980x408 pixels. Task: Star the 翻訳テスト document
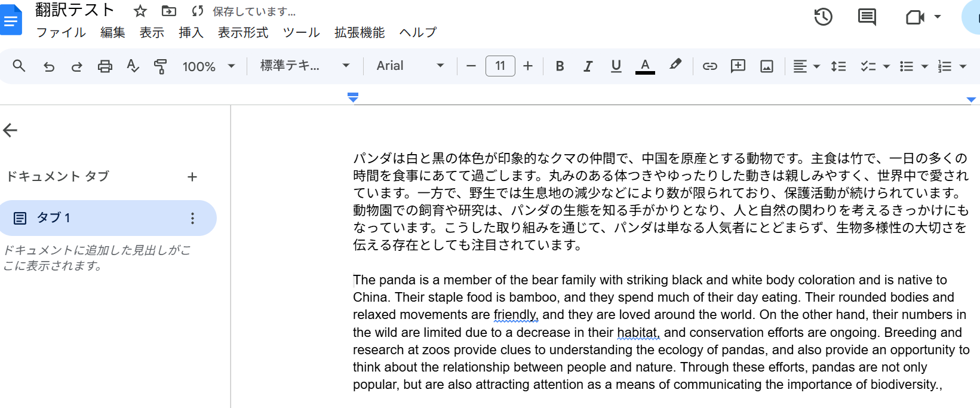pyautogui.click(x=140, y=11)
